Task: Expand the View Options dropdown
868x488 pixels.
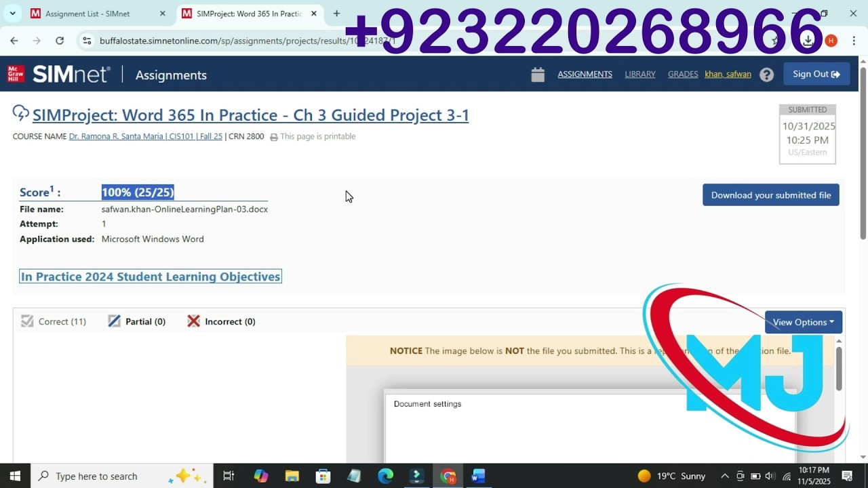Action: click(804, 322)
